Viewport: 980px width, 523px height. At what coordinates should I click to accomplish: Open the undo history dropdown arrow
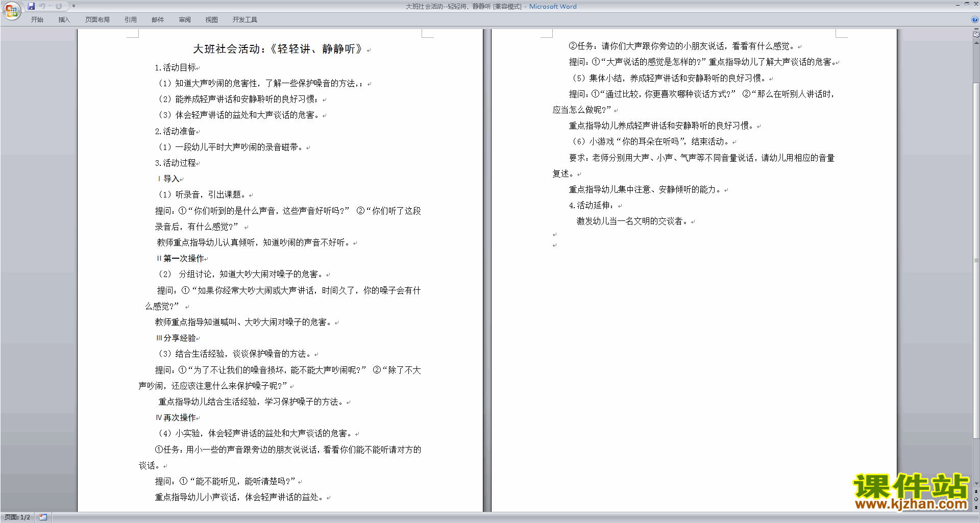[x=50, y=6]
